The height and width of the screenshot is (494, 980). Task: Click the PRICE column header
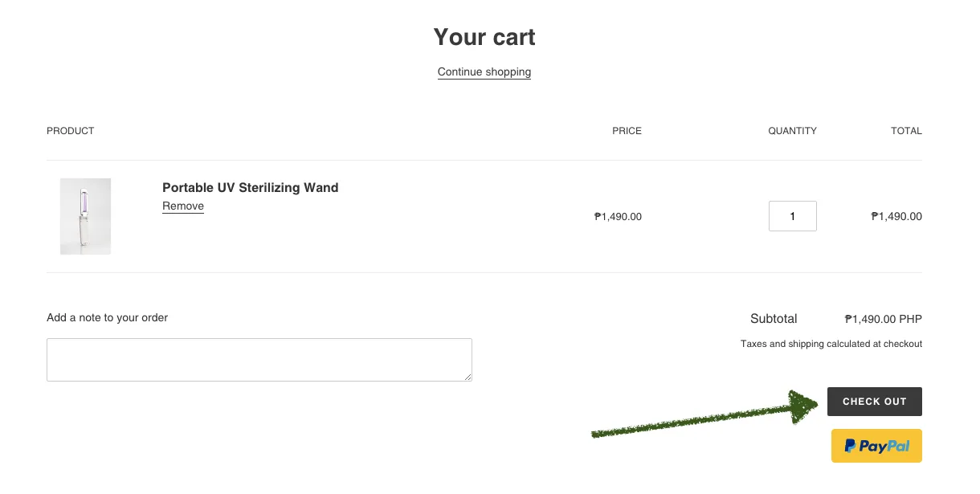point(627,131)
